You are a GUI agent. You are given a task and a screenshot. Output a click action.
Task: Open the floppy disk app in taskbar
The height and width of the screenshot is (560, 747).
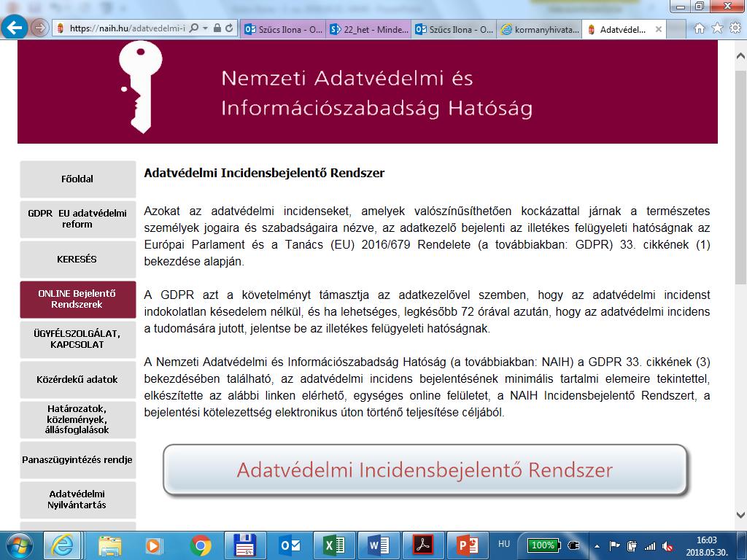[245, 545]
